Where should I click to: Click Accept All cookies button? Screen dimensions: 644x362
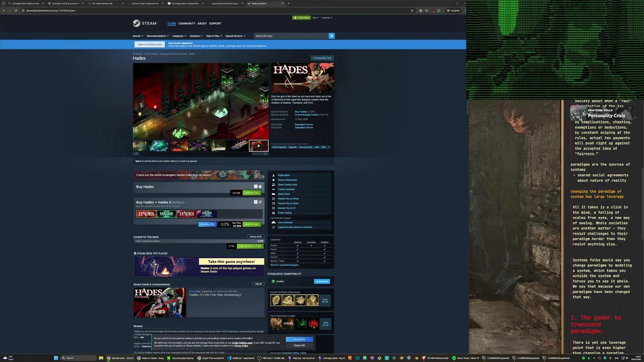coord(299,339)
